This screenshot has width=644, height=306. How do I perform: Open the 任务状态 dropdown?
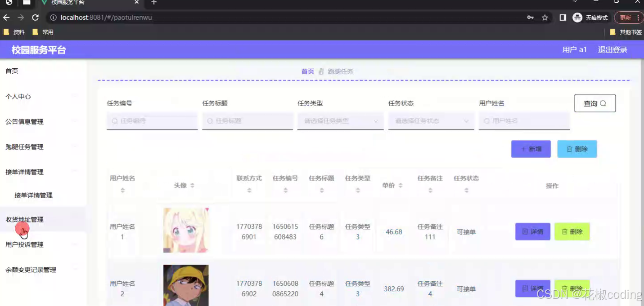[431, 120]
